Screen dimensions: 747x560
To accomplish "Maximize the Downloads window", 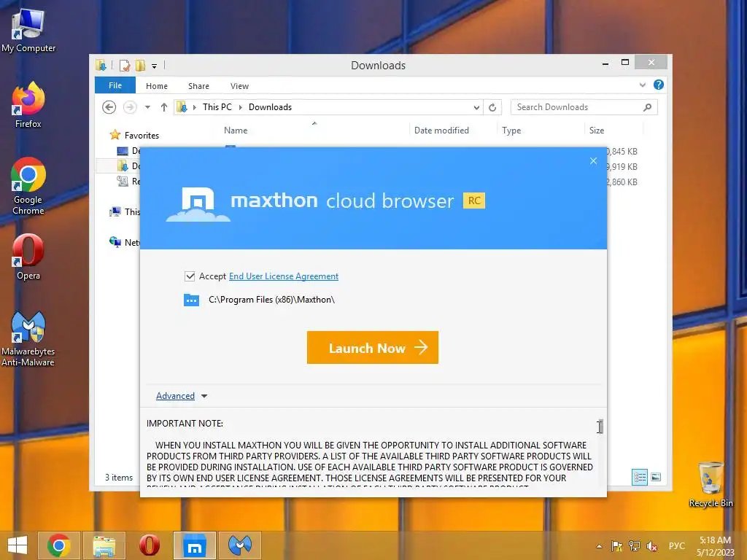I will 625,63.
